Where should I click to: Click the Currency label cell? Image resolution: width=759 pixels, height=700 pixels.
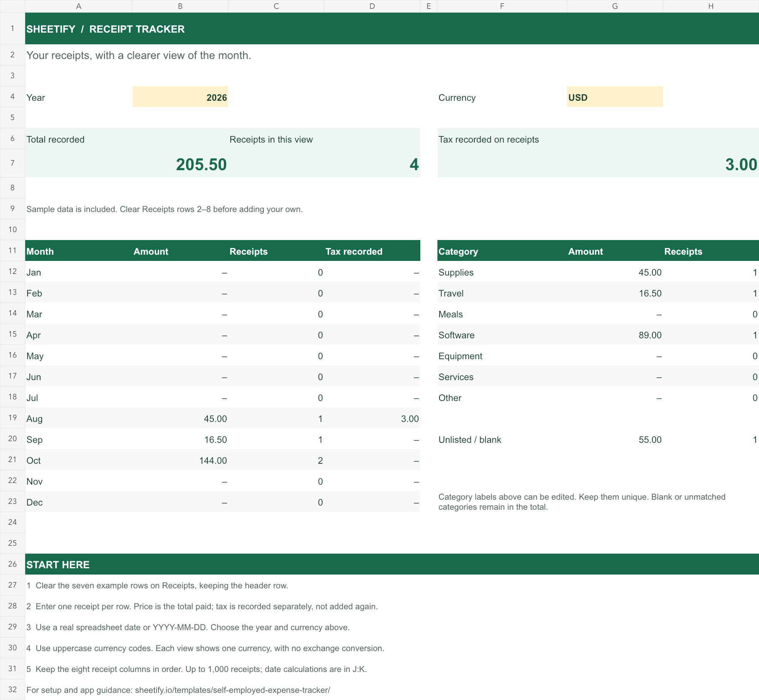(502, 97)
